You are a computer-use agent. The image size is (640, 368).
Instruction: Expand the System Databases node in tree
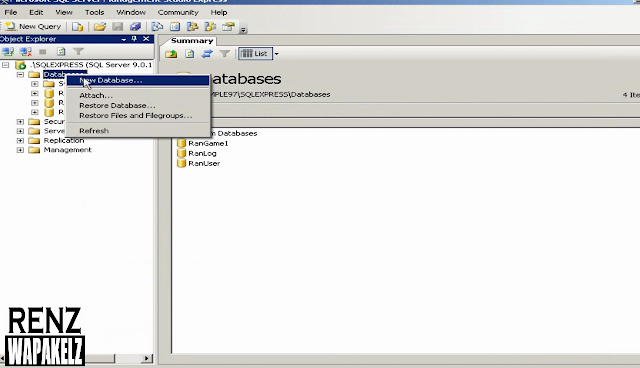tap(35, 84)
